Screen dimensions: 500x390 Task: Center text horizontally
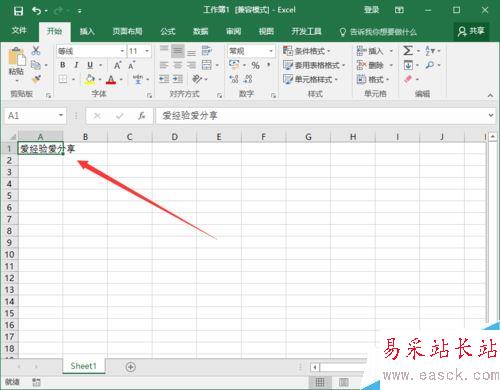click(x=178, y=65)
